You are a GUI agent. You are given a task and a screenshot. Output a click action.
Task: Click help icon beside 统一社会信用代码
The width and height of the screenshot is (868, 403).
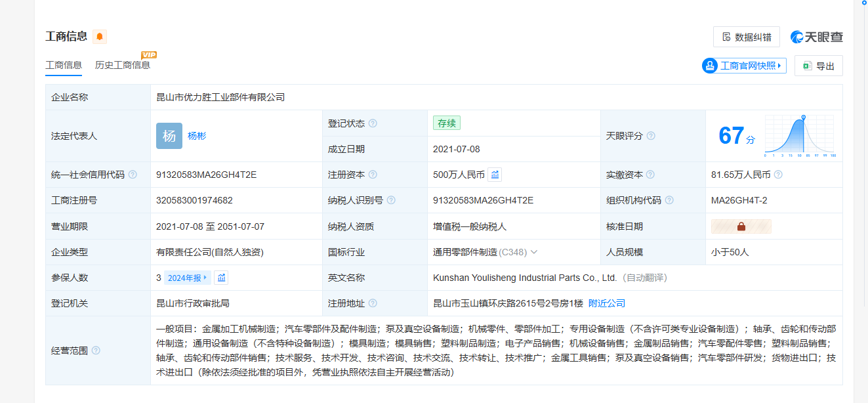coord(133,175)
